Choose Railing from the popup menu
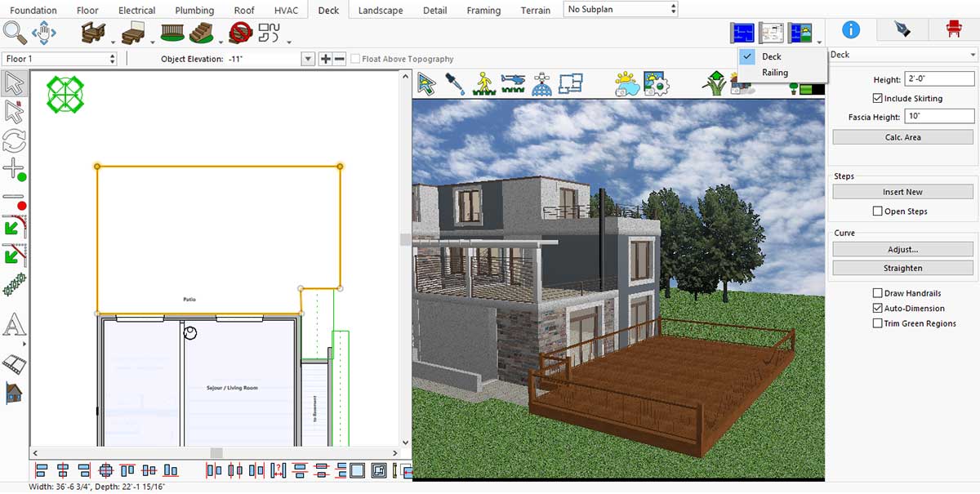The image size is (980, 494). pyautogui.click(x=775, y=73)
